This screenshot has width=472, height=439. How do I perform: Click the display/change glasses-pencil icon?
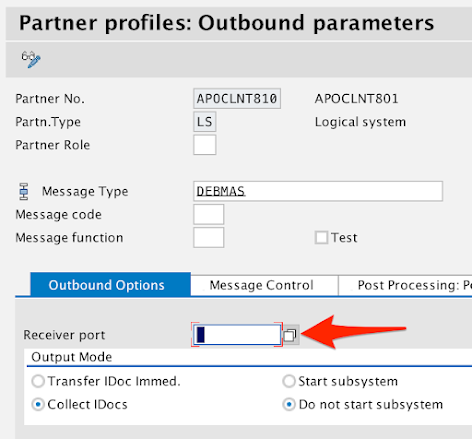pos(31,59)
